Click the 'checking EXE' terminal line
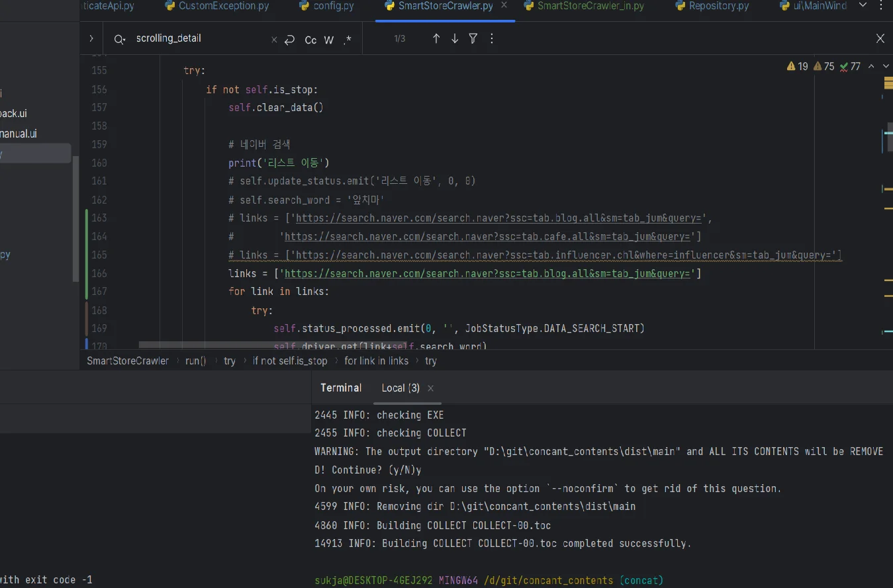 pyautogui.click(x=379, y=415)
